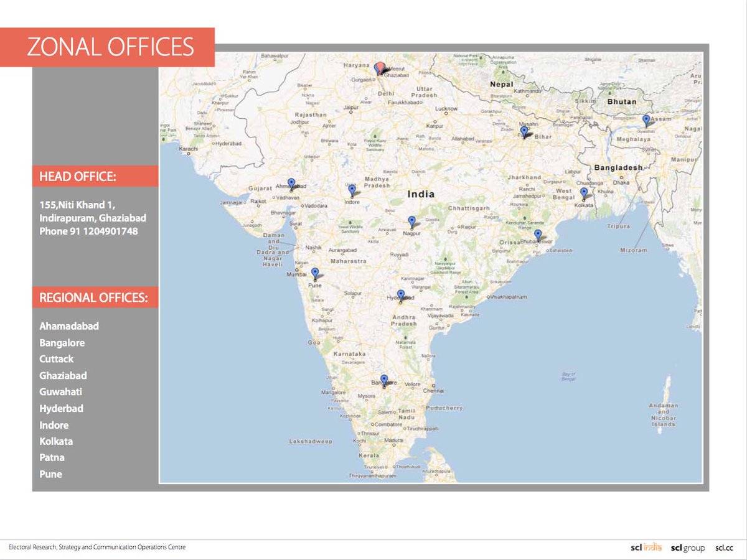
Task: Select Ghaziabad in the regional offices list
Action: 63,376
